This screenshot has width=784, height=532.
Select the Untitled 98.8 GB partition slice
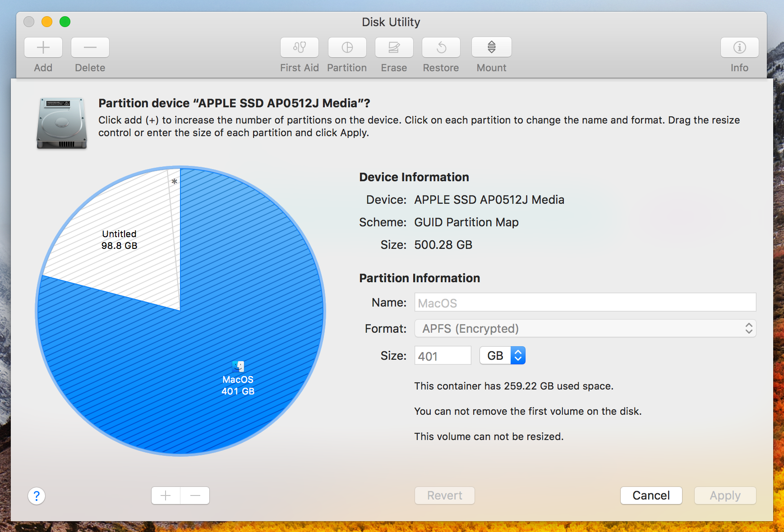coord(119,240)
